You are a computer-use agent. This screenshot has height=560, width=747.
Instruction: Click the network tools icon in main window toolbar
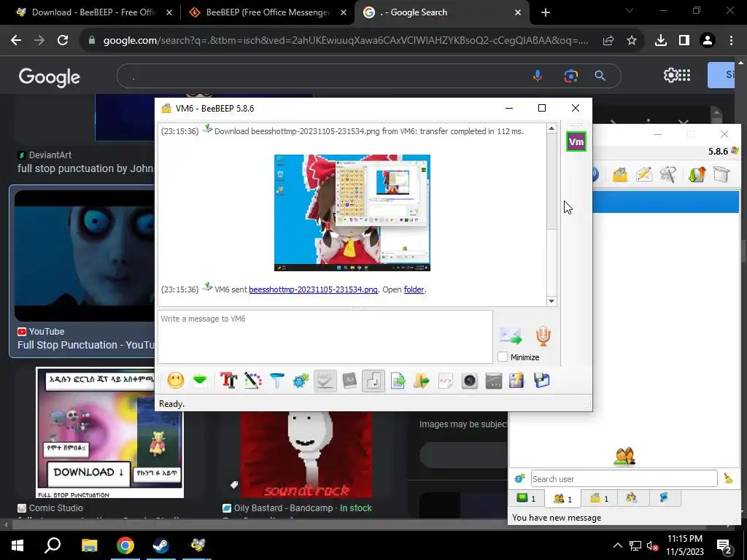(668, 175)
